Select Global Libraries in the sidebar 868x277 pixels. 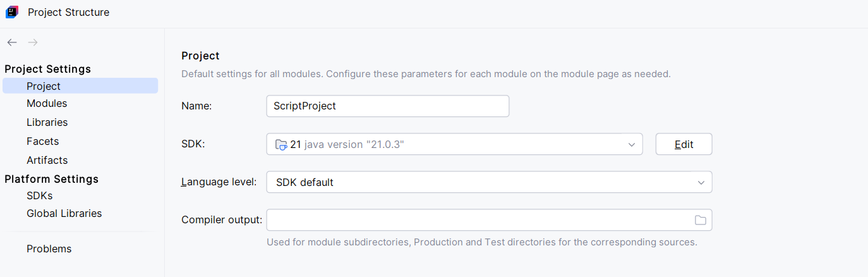pyautogui.click(x=64, y=213)
